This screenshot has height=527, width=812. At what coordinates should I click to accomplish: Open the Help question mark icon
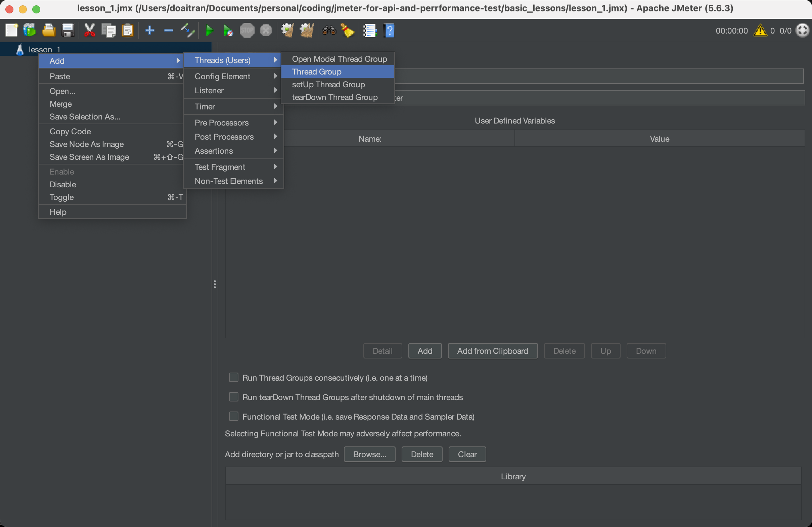click(x=389, y=31)
